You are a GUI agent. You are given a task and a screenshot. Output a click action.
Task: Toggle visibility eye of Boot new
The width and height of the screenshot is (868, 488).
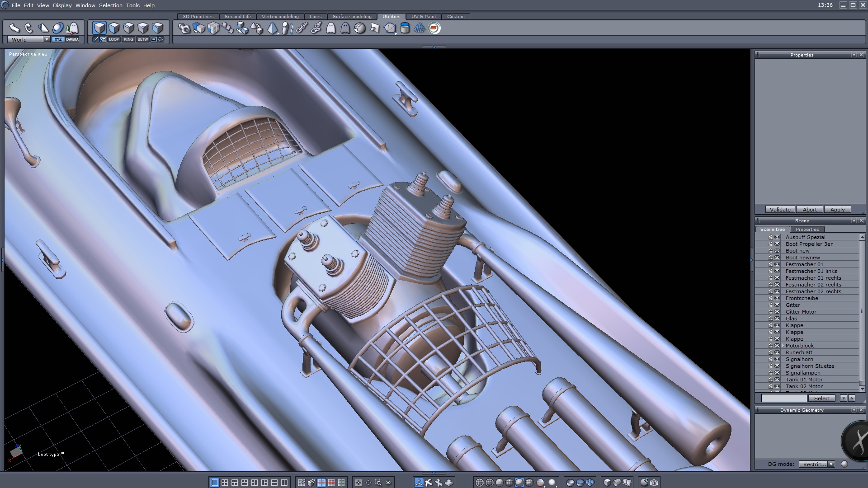pyautogui.click(x=777, y=251)
